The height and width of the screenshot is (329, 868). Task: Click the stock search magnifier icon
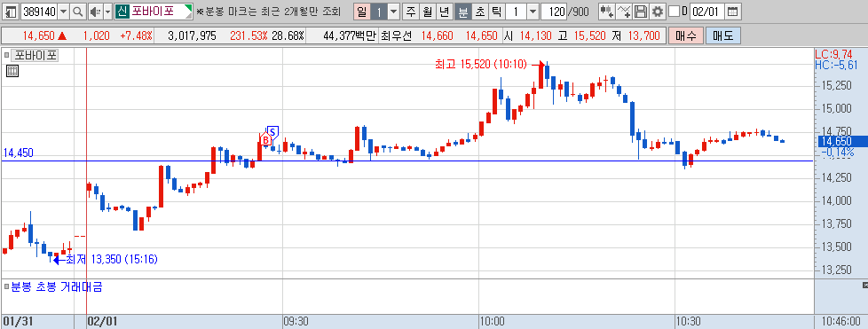coord(78,11)
